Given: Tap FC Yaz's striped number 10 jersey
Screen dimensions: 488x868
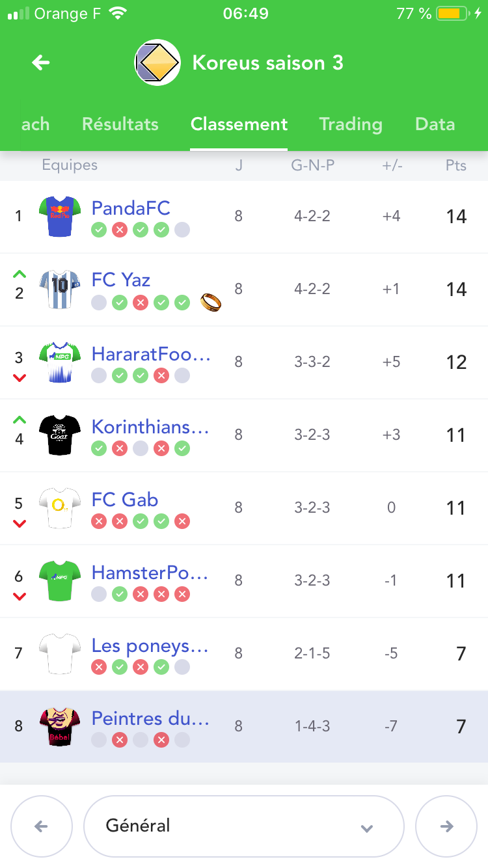Looking at the screenshot, I should click(60, 289).
